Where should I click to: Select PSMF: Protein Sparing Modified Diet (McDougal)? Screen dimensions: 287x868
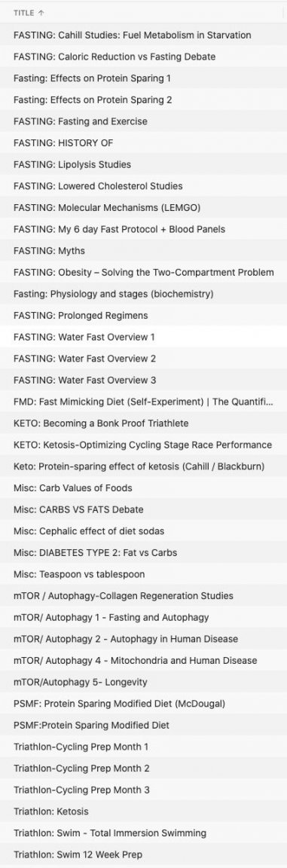point(143,704)
